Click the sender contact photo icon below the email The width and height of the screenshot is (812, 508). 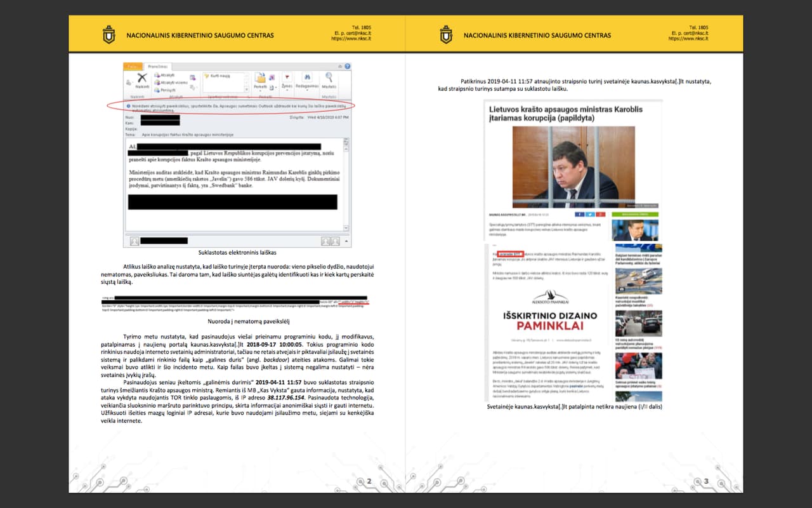[x=134, y=241]
